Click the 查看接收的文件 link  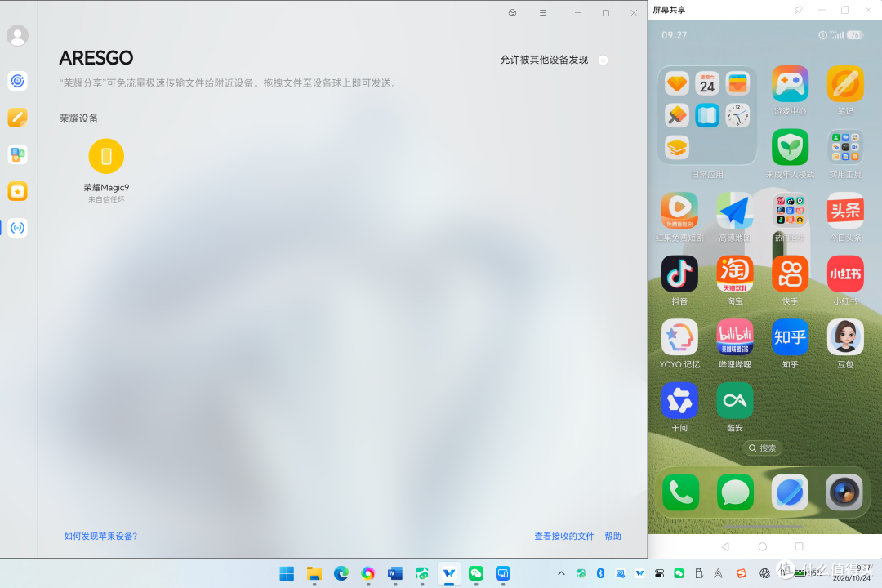pyautogui.click(x=564, y=537)
